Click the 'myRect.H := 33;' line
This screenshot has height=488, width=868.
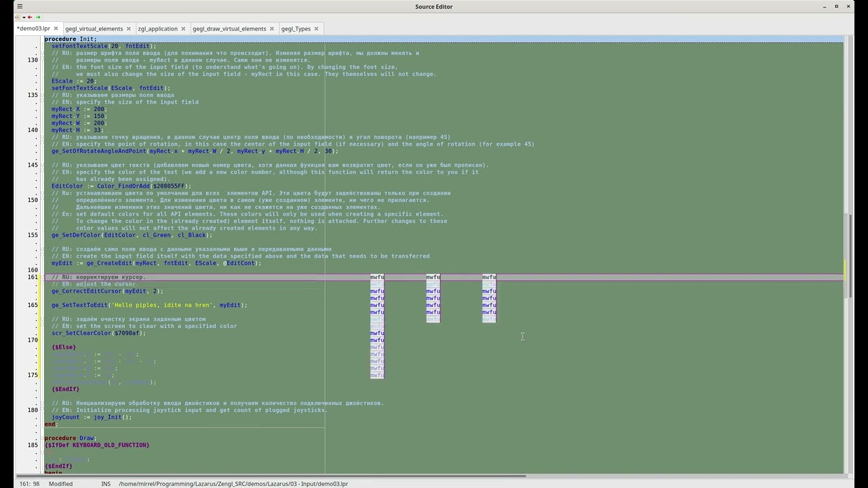[78, 130]
